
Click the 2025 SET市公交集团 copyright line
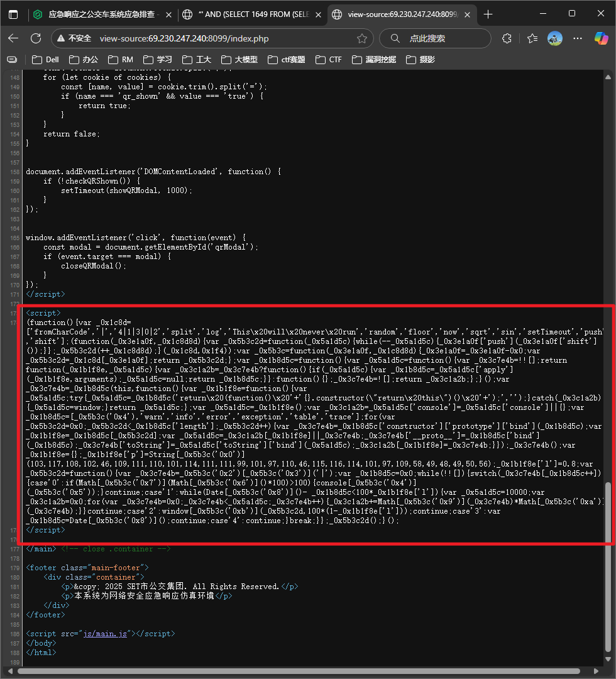(180, 587)
